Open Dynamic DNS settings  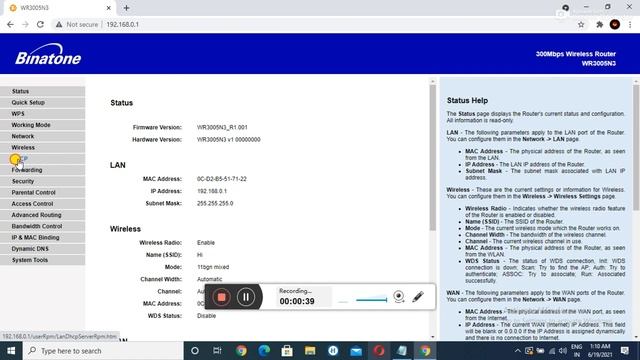(x=42, y=248)
